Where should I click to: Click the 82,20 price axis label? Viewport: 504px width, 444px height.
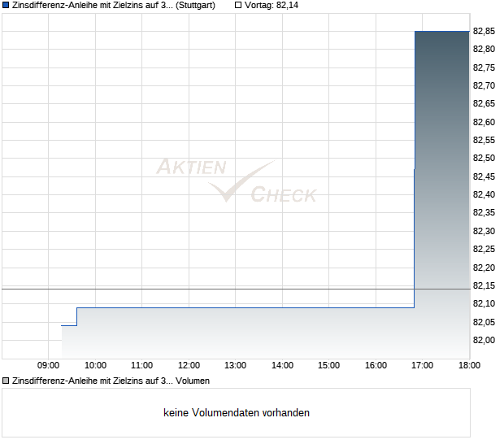click(x=484, y=268)
